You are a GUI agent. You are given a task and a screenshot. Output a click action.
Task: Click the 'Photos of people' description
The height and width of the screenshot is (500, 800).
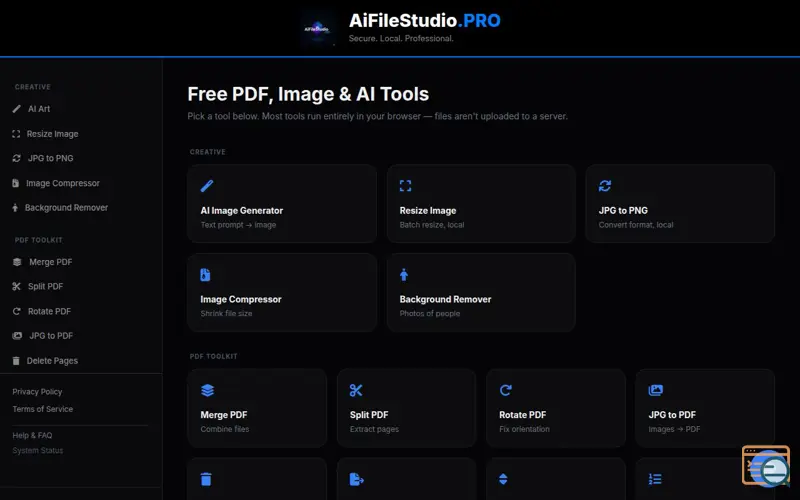(430, 314)
